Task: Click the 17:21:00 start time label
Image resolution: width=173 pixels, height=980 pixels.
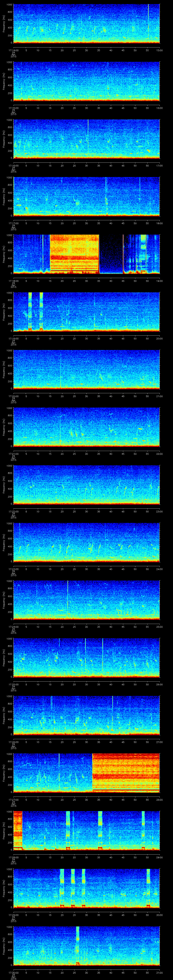Action: [13, 454]
